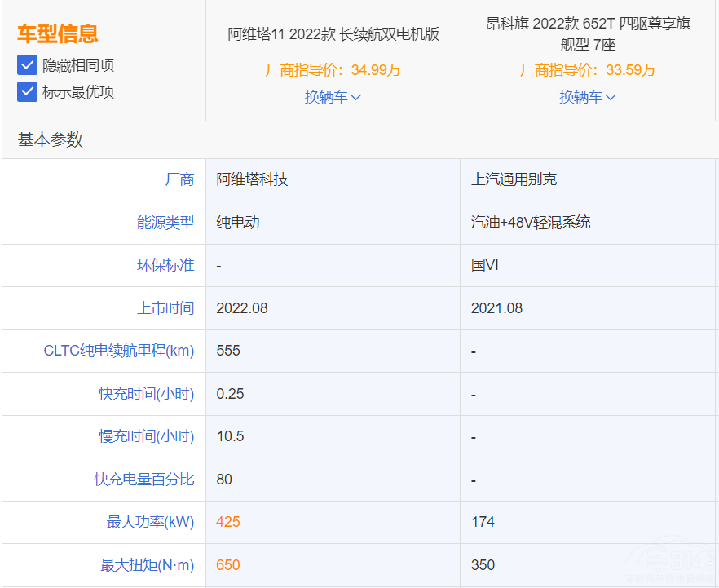Click the CLTC纯电续航里程(km) label
Screen dimensions: 719x588
click(119, 351)
